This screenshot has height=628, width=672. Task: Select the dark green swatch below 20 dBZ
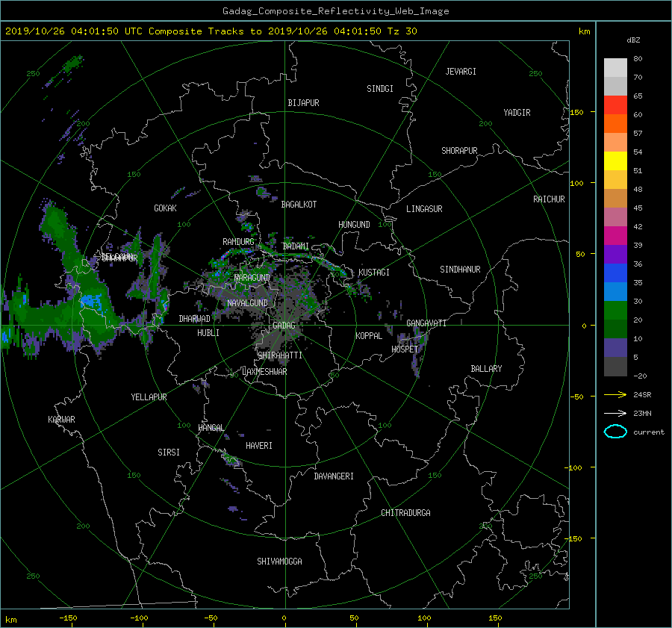coord(615,329)
